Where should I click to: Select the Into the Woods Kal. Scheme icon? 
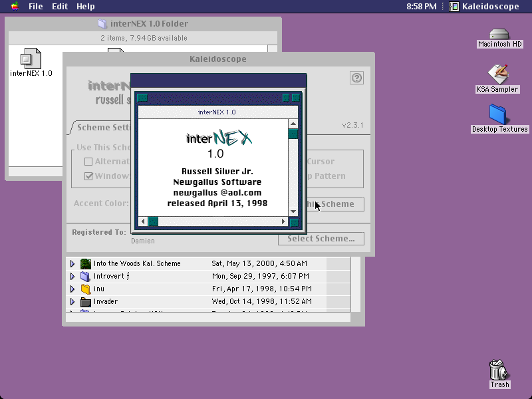(86, 263)
